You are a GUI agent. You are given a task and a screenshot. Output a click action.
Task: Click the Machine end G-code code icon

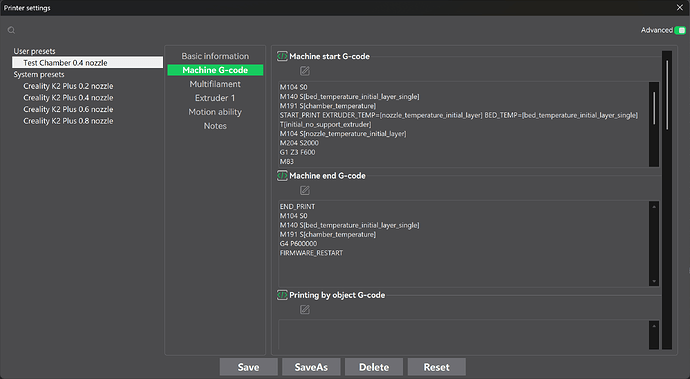282,176
